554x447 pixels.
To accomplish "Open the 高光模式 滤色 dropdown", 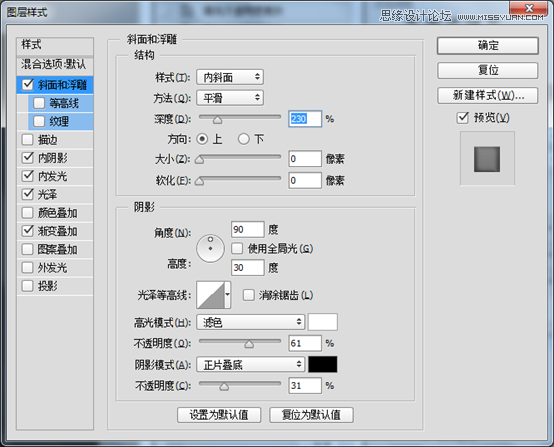I will point(251,322).
